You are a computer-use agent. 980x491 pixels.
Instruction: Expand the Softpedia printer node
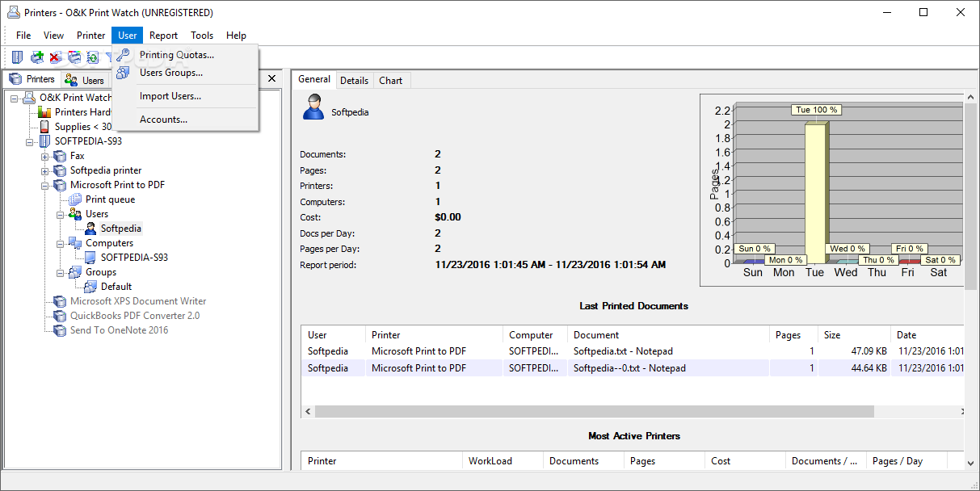(x=45, y=170)
